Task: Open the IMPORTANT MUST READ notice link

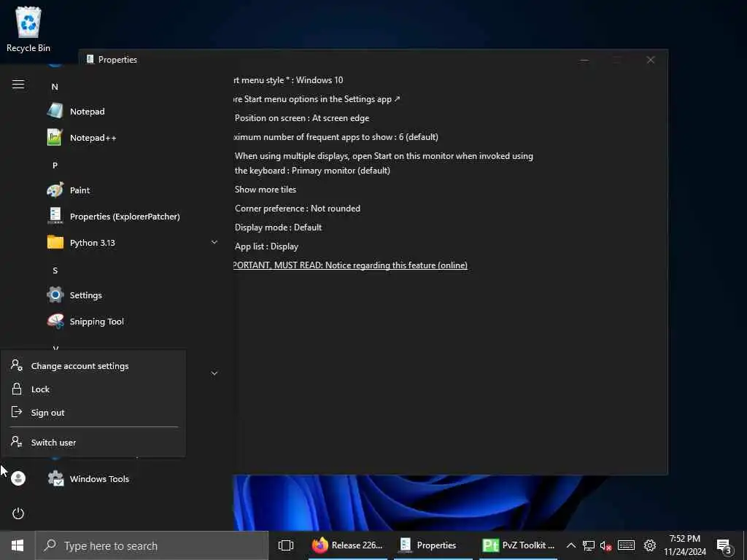Action: 351,265
